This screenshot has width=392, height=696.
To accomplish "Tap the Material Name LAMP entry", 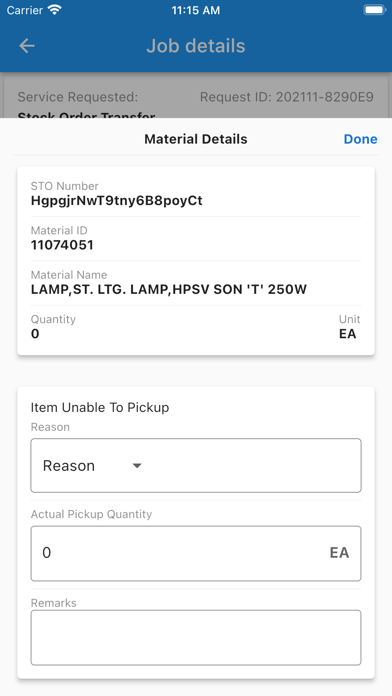I will pos(169,289).
